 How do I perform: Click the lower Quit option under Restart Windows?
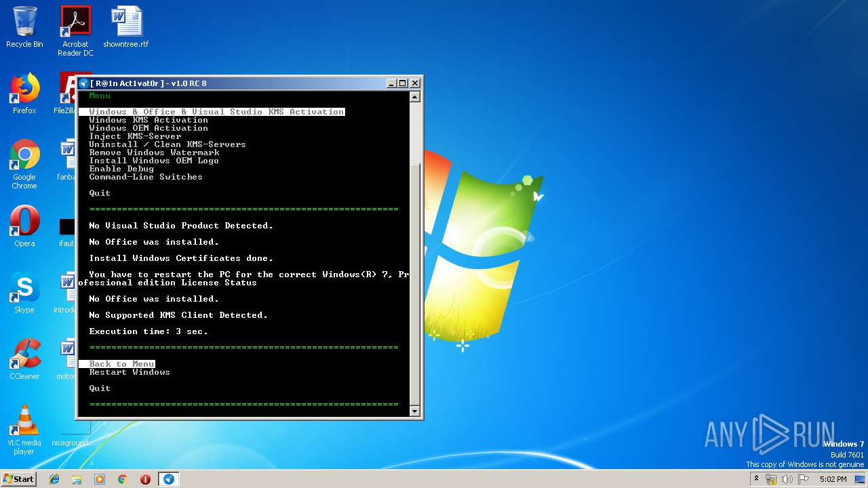(x=100, y=388)
